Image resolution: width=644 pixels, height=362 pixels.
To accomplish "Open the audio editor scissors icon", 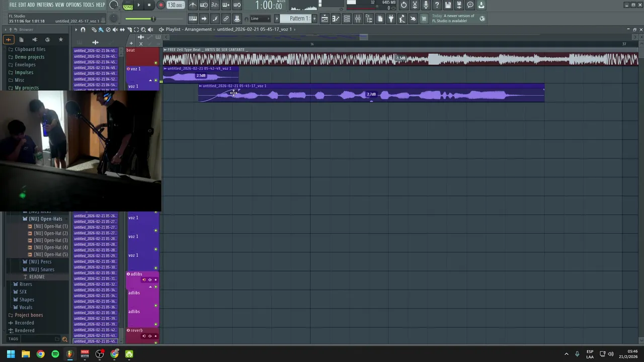I will (x=415, y=5).
